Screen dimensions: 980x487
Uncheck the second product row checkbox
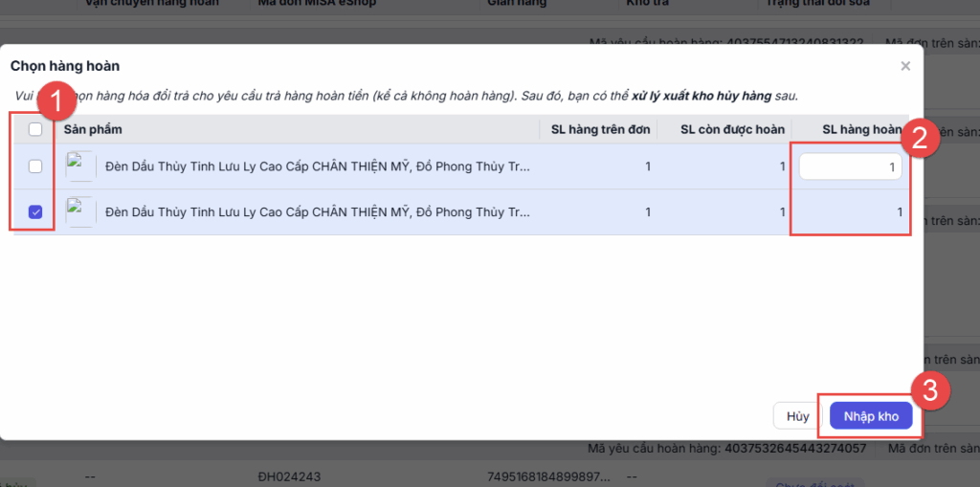point(35,212)
